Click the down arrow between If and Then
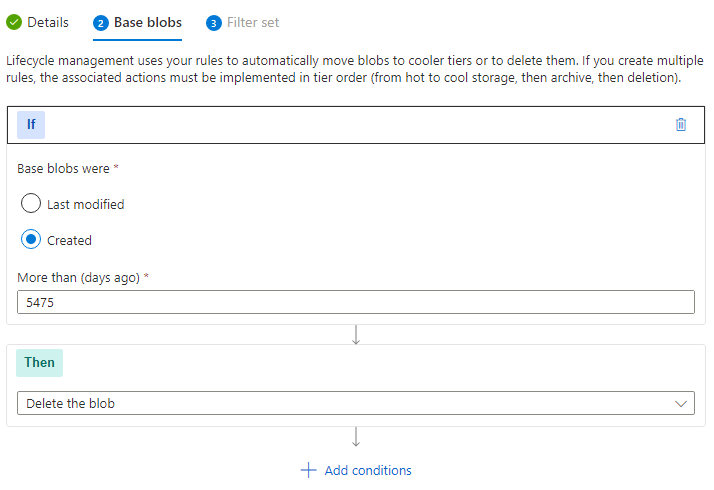Viewport: 714px width, 490px height. pos(356,335)
